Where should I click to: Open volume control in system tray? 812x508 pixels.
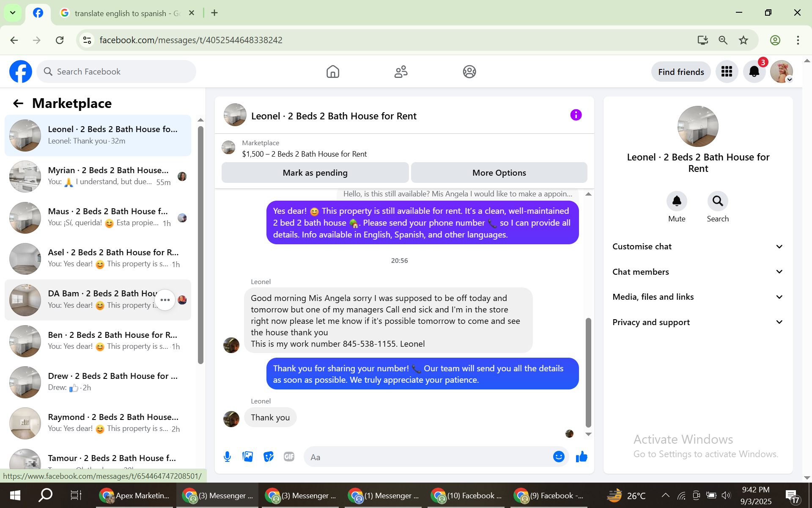tap(726, 495)
